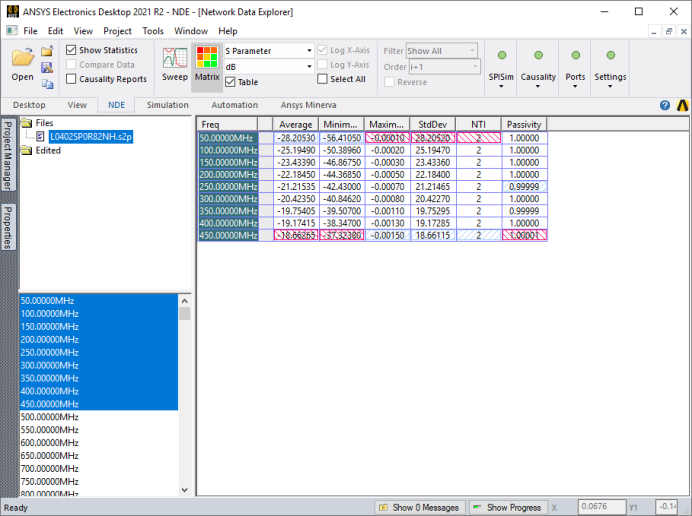
Task: Click the blue help question mark icon
Action: 665,105
